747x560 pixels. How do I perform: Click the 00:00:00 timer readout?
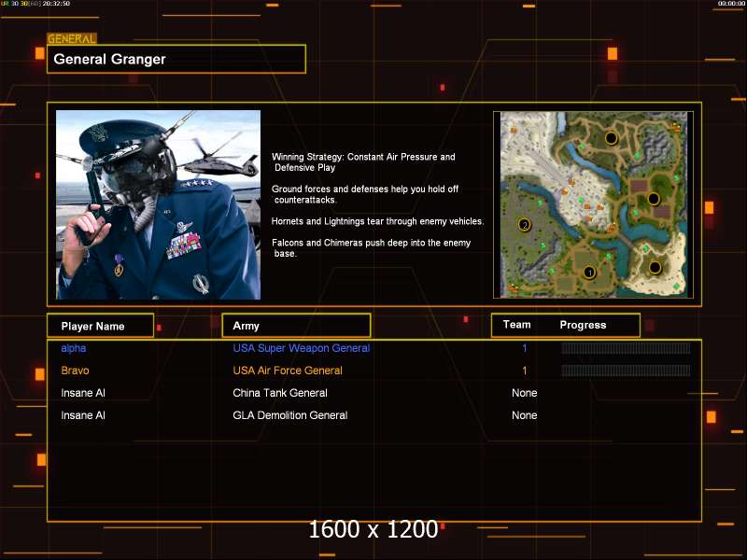(x=731, y=4)
